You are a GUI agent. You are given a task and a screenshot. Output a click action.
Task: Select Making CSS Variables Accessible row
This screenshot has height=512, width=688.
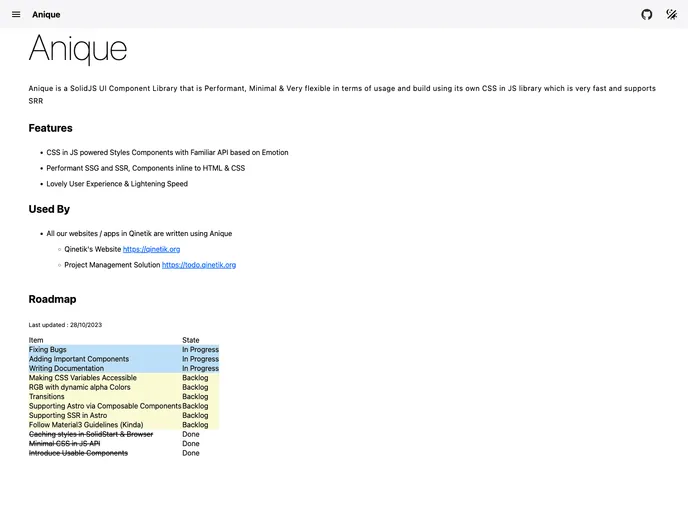click(83, 378)
